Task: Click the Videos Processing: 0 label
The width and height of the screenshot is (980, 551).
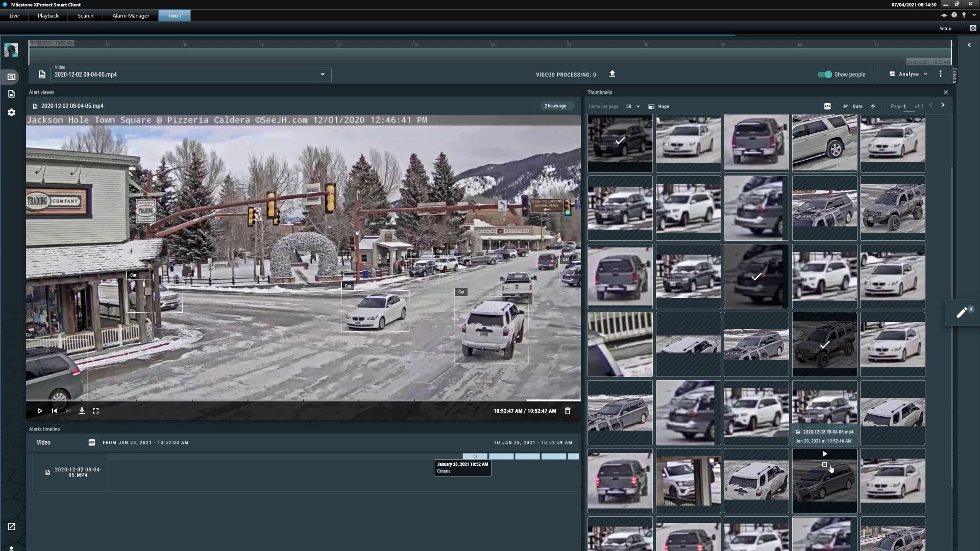Action: 566,75
